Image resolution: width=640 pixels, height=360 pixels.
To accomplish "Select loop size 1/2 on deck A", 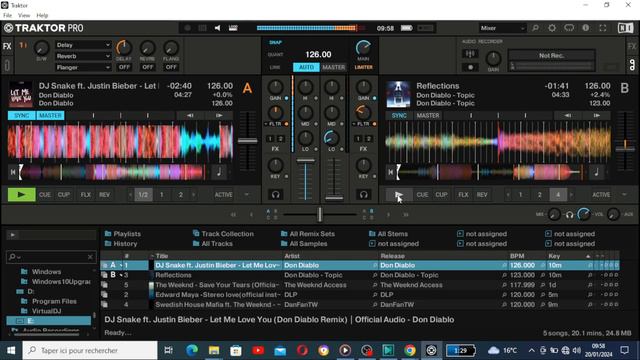I will 143,195.
